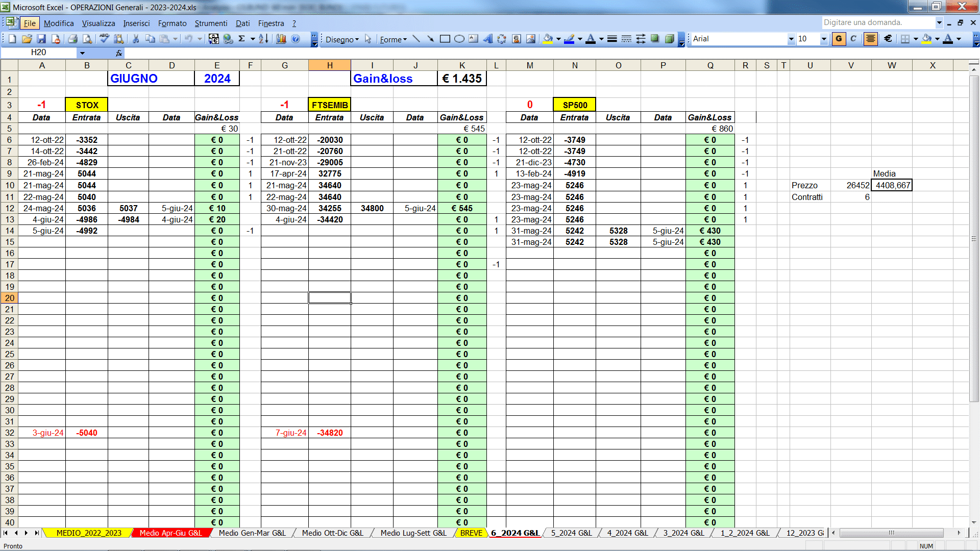Viewport: 980px width, 551px height.
Task: Open the Forme shapes menu
Action: (x=393, y=39)
